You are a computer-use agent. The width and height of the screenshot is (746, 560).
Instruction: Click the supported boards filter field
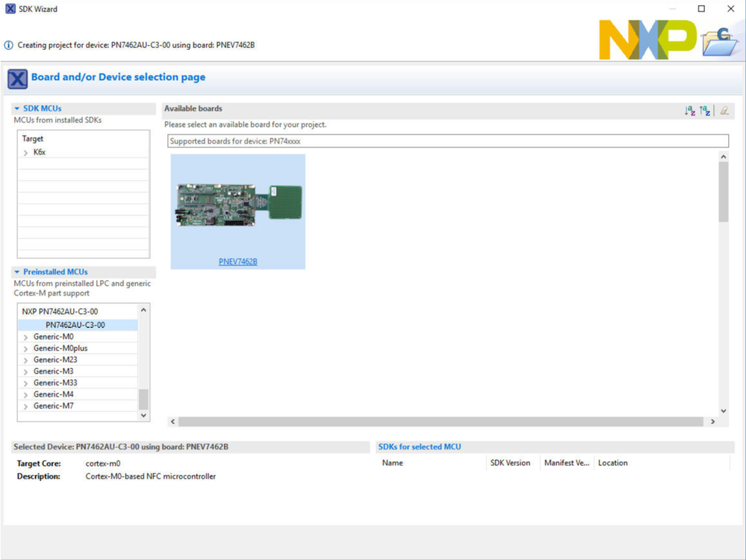click(x=448, y=141)
